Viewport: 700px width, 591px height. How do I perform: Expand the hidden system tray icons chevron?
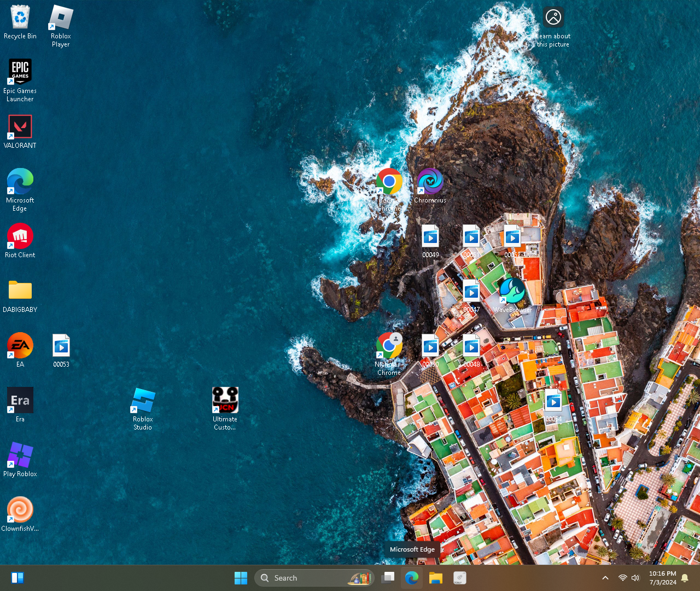605,578
